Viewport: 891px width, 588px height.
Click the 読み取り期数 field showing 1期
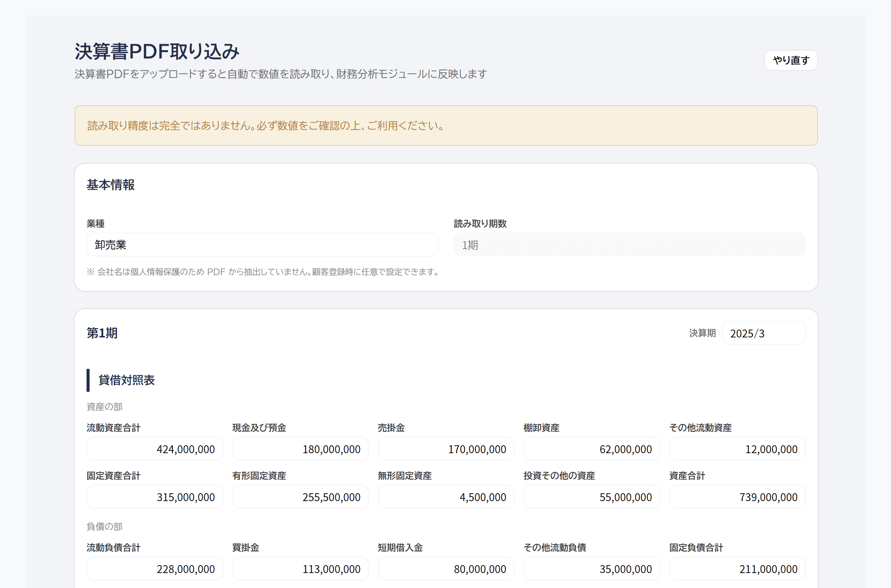[x=629, y=245]
